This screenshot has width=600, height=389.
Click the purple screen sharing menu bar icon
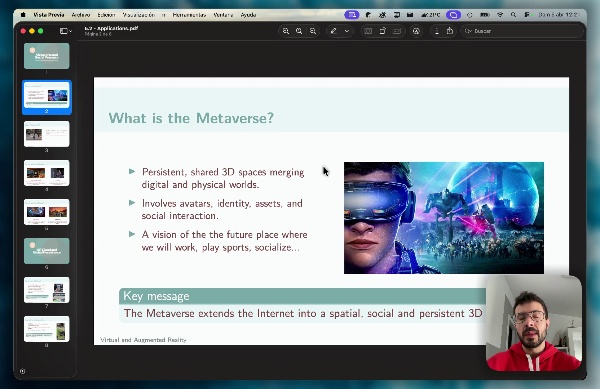[352, 15]
